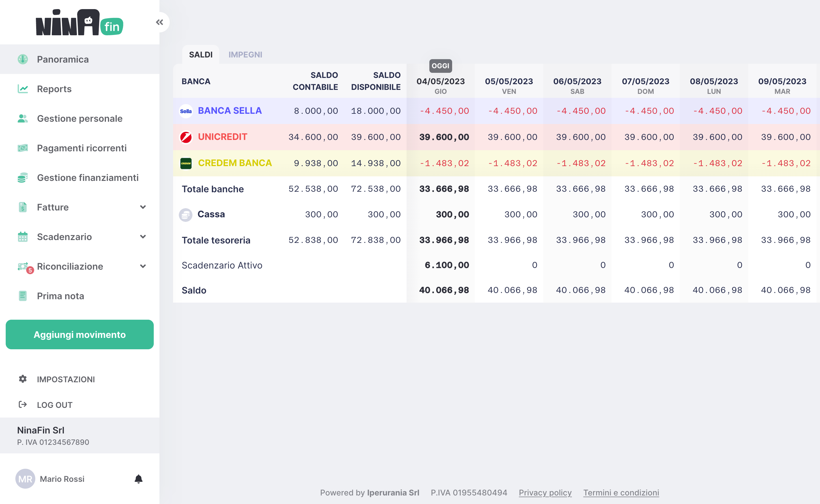Image resolution: width=820 pixels, height=504 pixels.
Task: Open Impostazioni via the gear icon
Action: 23,379
